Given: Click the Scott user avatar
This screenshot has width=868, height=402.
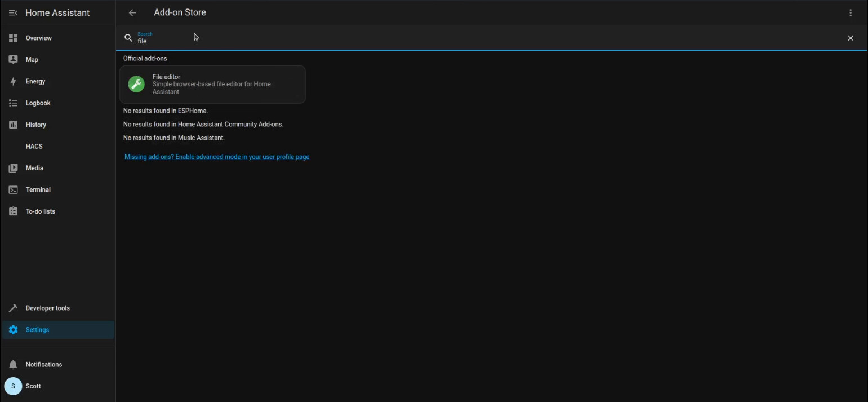Looking at the screenshot, I should pyautogui.click(x=13, y=386).
